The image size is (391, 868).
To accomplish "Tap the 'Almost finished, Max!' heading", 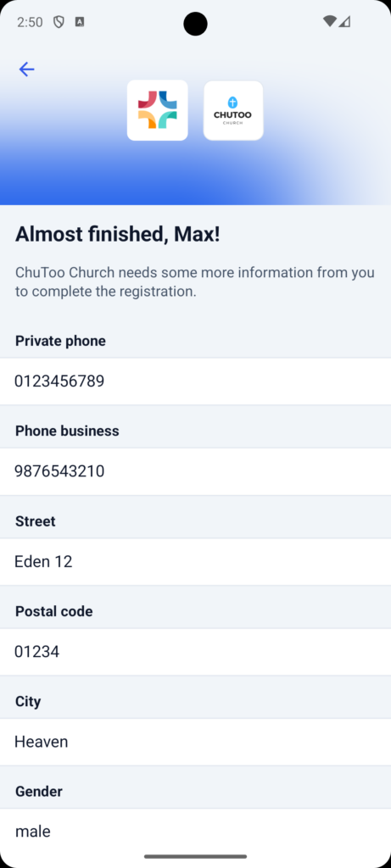I will [x=117, y=234].
